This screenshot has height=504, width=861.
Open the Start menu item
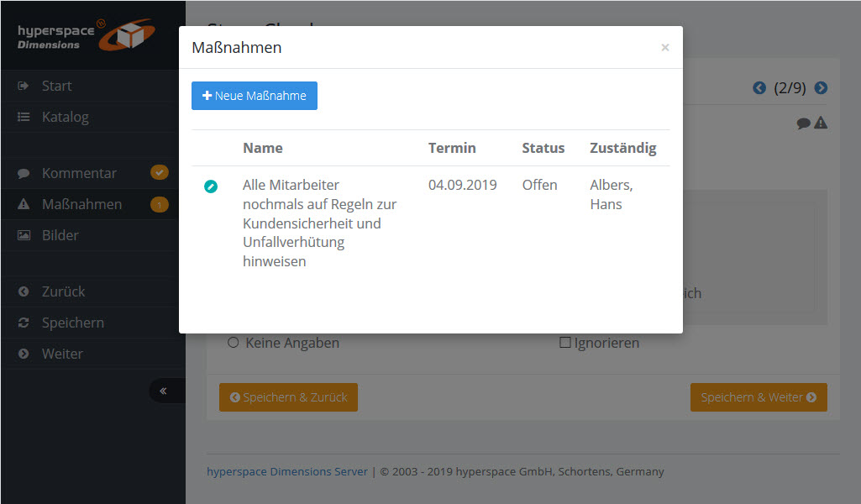56,86
